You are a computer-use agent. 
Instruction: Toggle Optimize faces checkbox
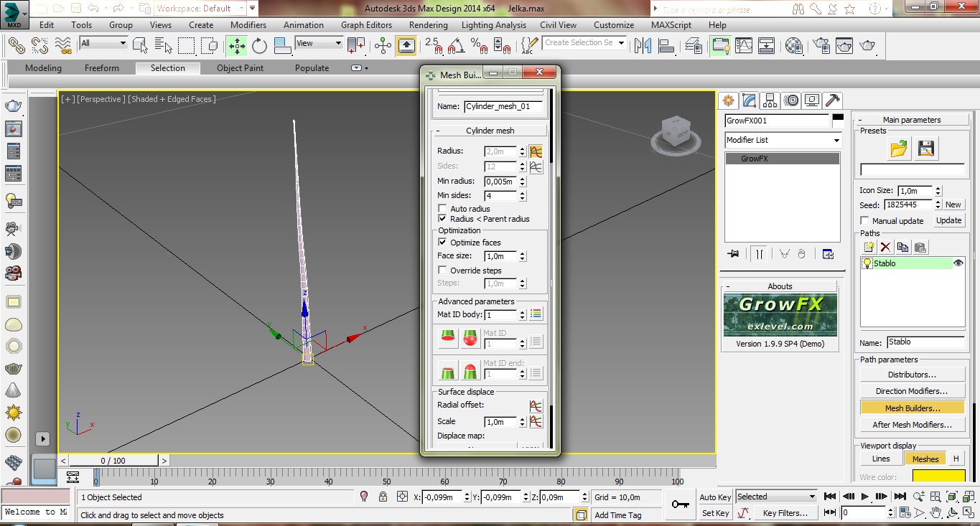point(442,243)
